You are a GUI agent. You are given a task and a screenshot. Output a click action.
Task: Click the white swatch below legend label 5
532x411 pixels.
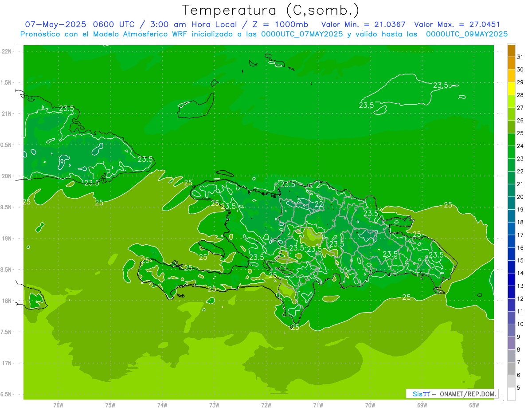click(x=511, y=394)
